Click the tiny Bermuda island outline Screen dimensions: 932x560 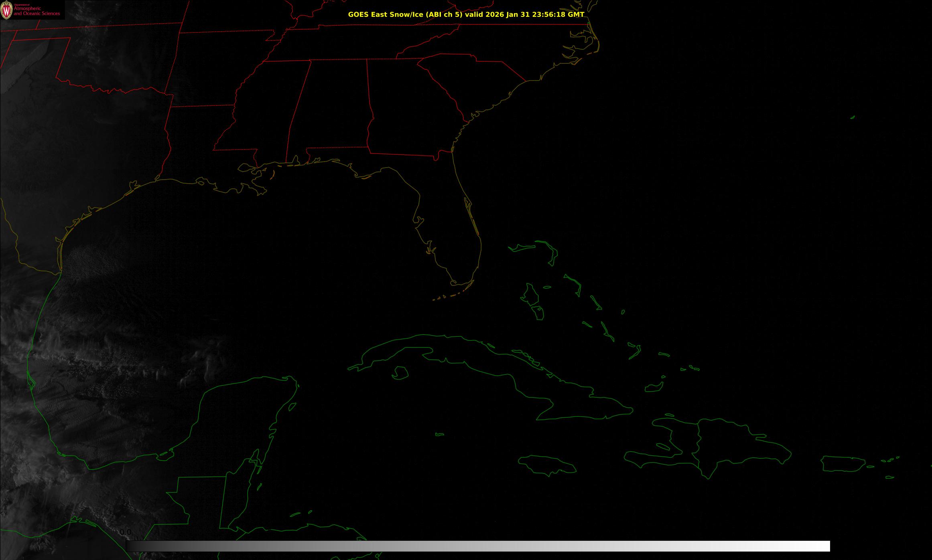pos(853,117)
